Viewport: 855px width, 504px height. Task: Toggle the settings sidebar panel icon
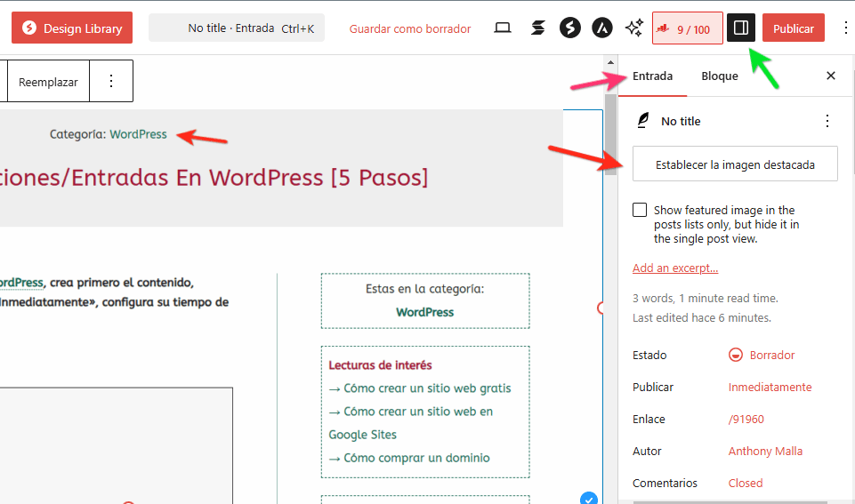741,28
